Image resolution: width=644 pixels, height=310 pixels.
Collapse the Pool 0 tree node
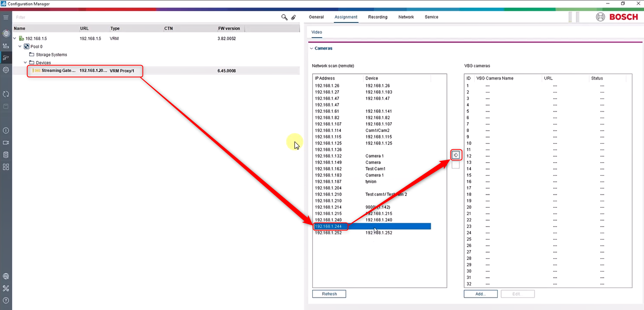click(20, 47)
